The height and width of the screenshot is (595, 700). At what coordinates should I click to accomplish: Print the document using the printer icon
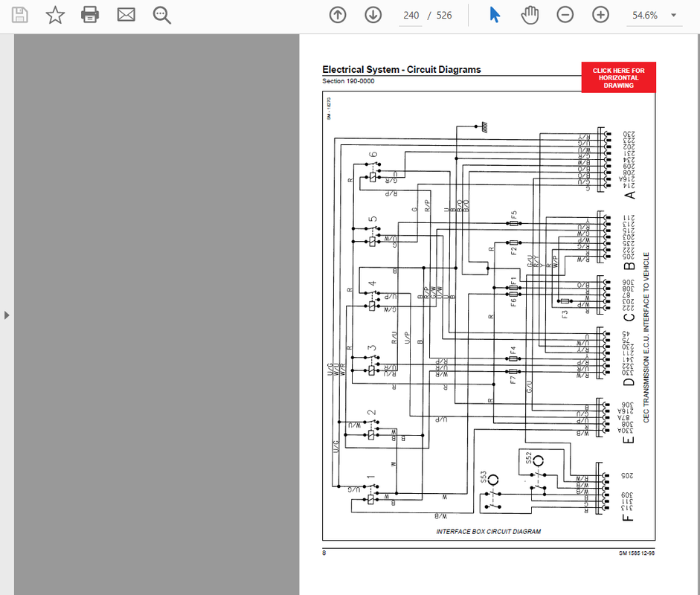tap(90, 15)
